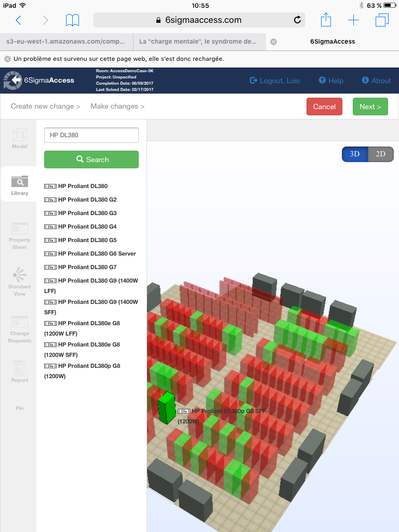Screen dimensions: 399x532
Task: Reload the page with refresh icon
Action: click(297, 20)
